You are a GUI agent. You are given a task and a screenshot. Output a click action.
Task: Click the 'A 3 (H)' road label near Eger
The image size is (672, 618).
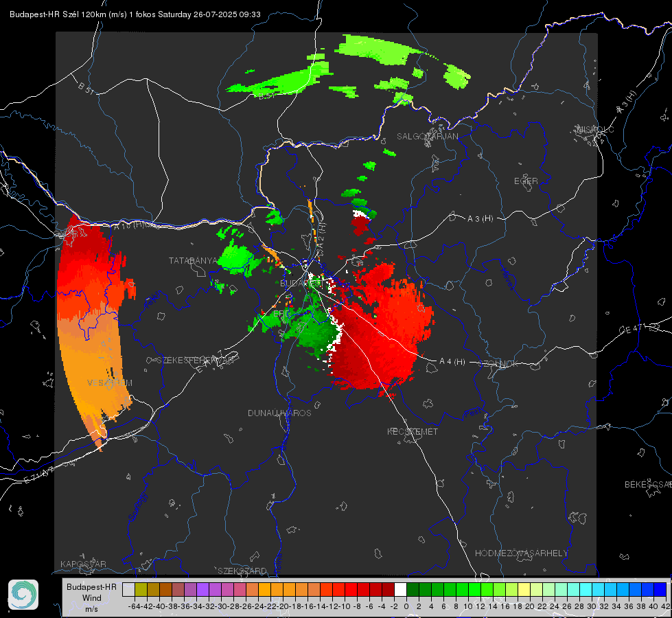click(x=480, y=219)
